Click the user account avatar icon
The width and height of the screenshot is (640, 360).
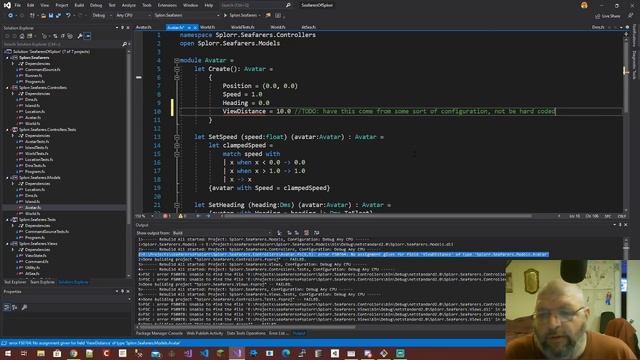tap(584, 5)
